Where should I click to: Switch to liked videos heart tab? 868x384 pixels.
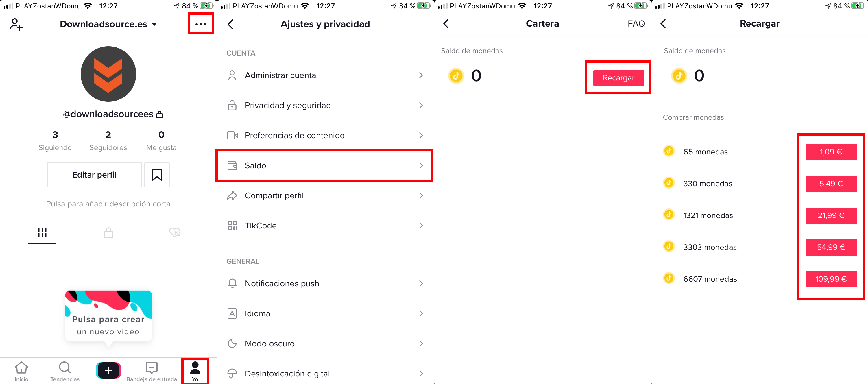coord(175,232)
